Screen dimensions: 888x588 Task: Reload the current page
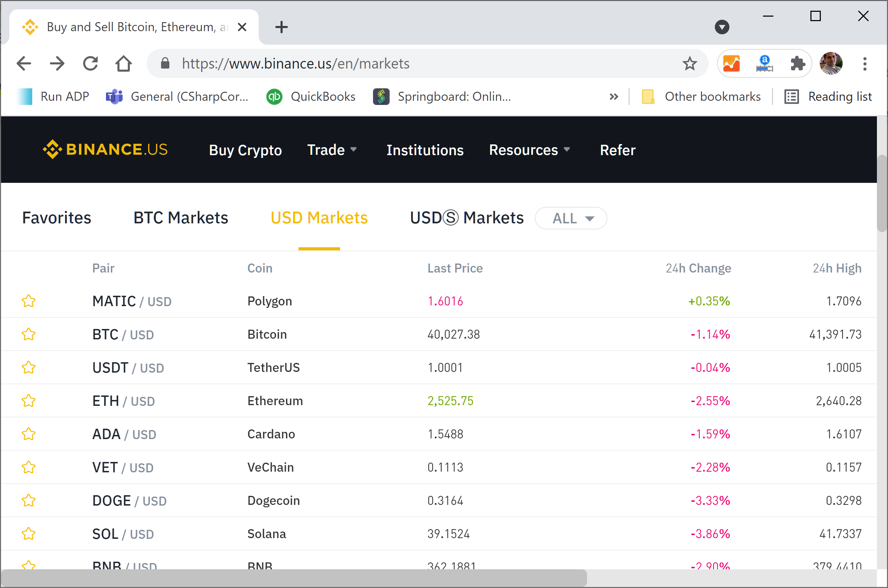pos(90,64)
